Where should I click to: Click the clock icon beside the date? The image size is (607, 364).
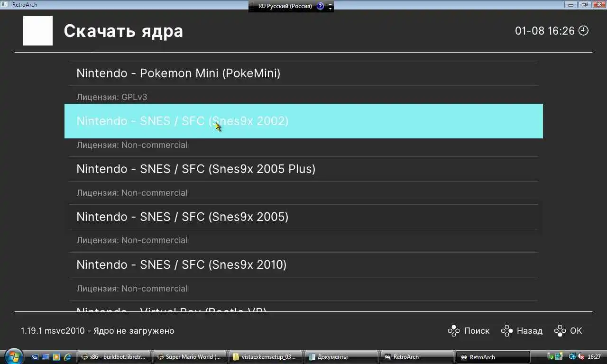584,31
